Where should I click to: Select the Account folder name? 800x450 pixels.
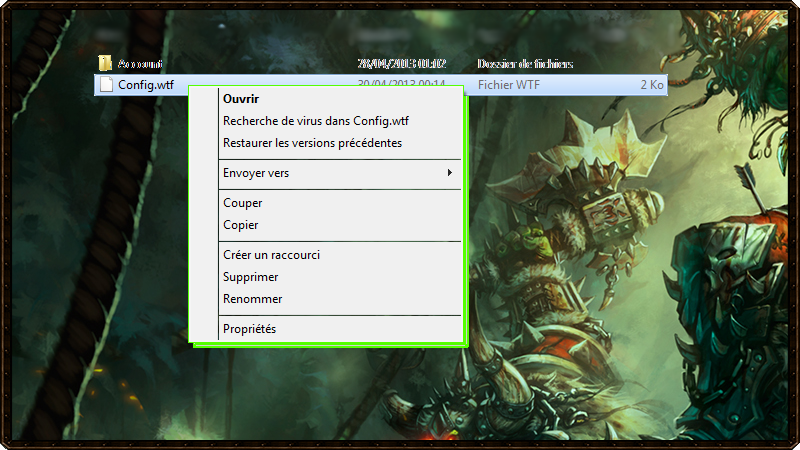pyautogui.click(x=140, y=64)
